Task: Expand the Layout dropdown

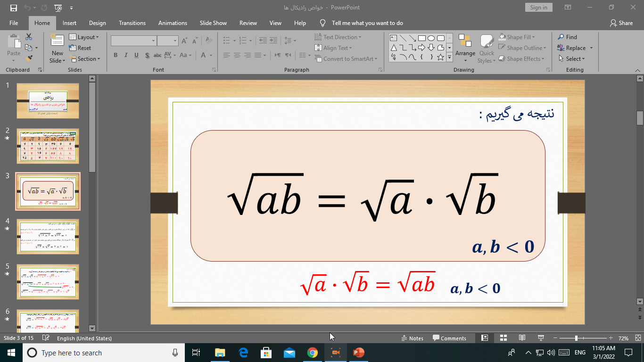Action: 84,37
